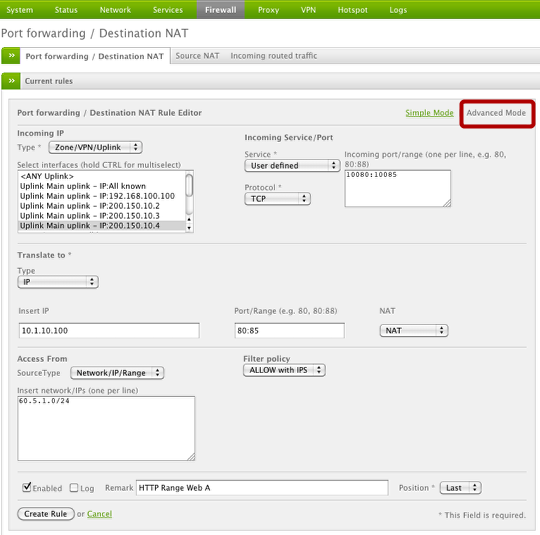Open the Service User defined dropdown
Image resolution: width=540 pixels, height=535 pixels.
(x=292, y=166)
